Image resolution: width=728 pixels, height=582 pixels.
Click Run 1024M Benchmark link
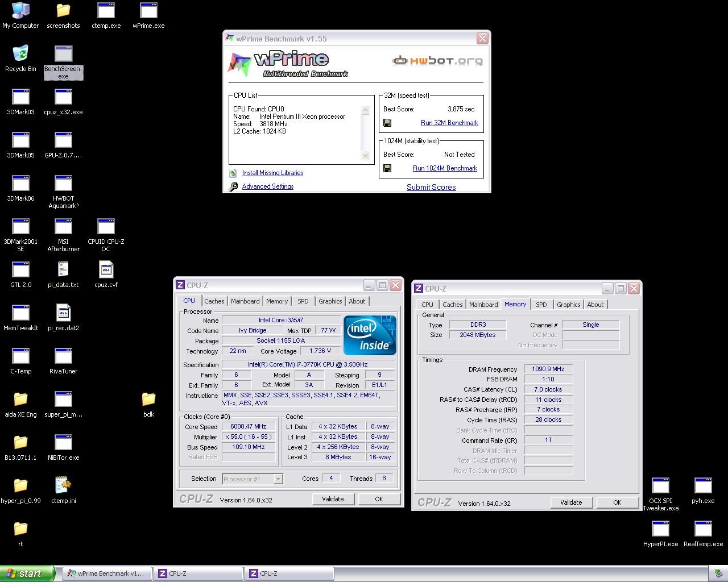coord(445,168)
